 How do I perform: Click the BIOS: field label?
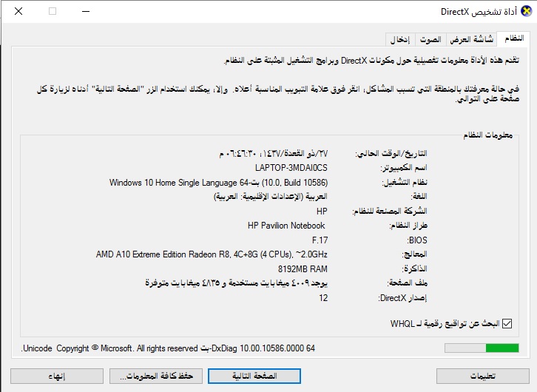pos(417,240)
